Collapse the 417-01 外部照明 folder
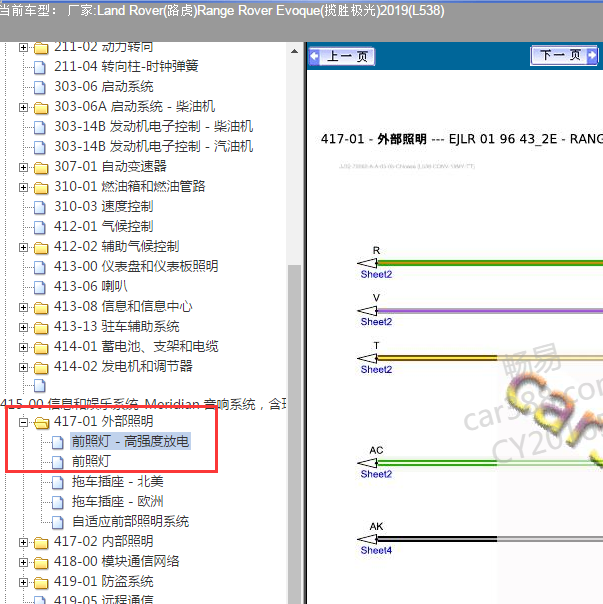 click(23, 422)
